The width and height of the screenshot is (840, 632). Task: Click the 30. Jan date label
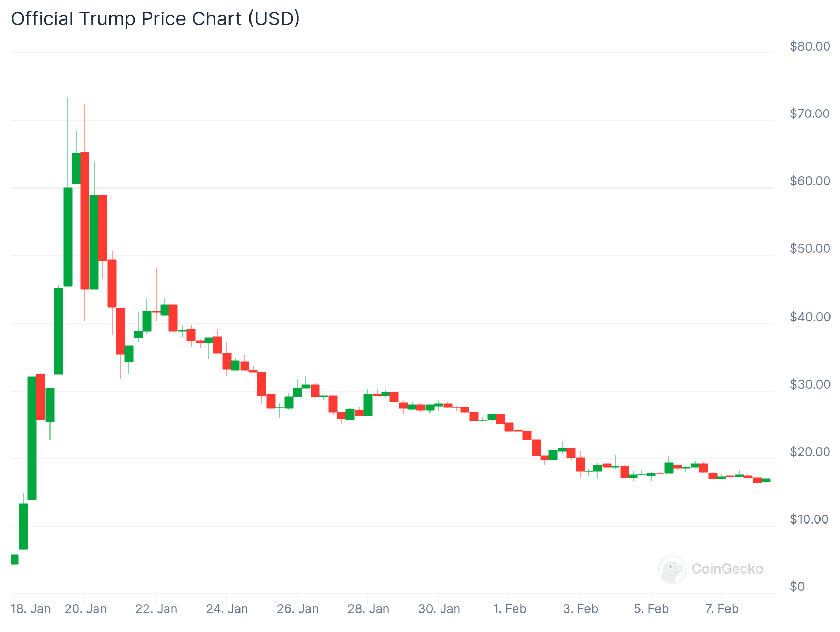tap(439, 609)
